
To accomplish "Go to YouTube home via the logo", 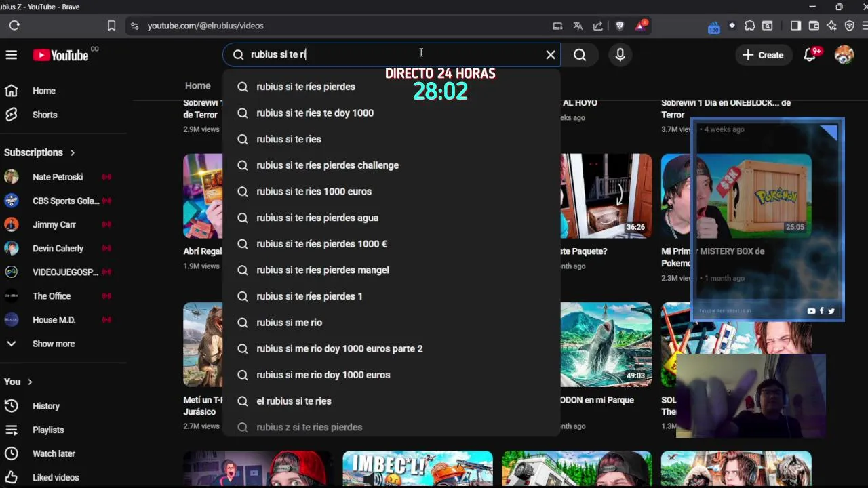I will pyautogui.click(x=61, y=55).
